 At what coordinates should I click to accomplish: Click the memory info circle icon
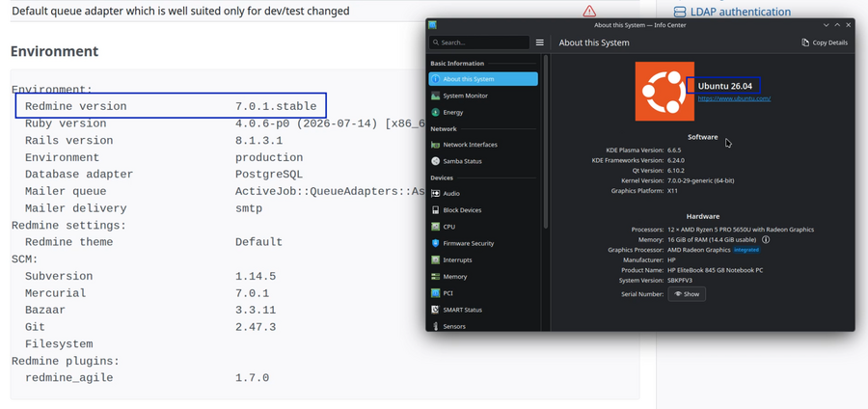pyautogui.click(x=766, y=239)
